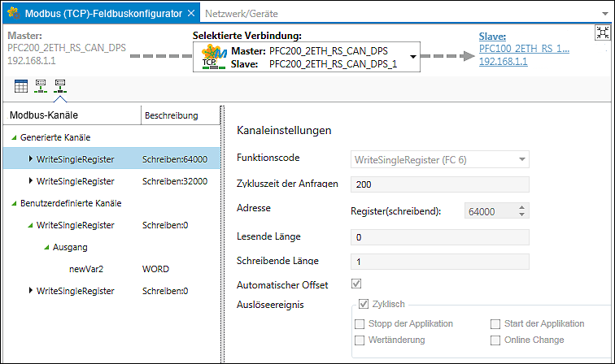
Task: Open the Selektierte Verbindung dropdown
Action: [x=413, y=57]
